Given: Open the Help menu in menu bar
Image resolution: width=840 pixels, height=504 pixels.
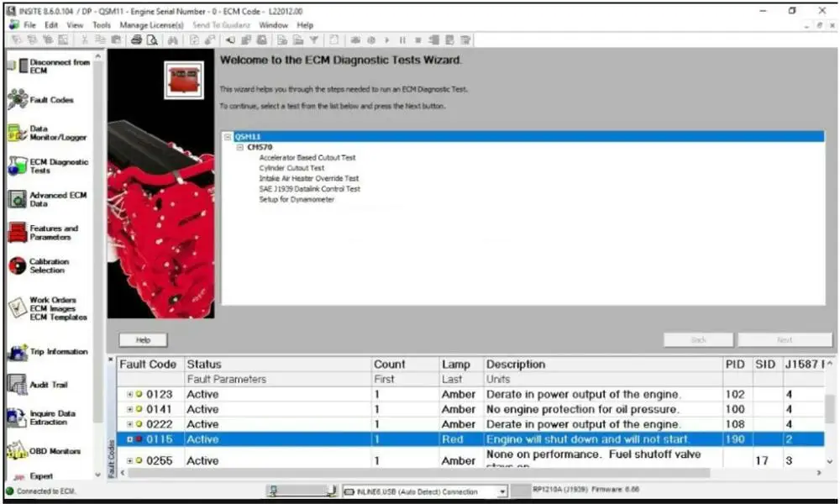Looking at the screenshot, I should (305, 25).
